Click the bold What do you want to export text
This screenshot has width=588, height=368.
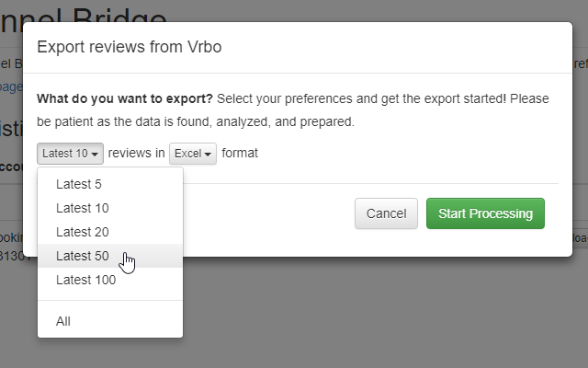125,98
